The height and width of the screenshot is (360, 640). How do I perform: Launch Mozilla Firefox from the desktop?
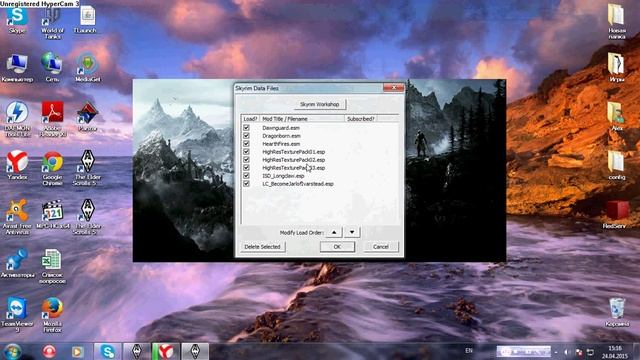tap(53, 315)
